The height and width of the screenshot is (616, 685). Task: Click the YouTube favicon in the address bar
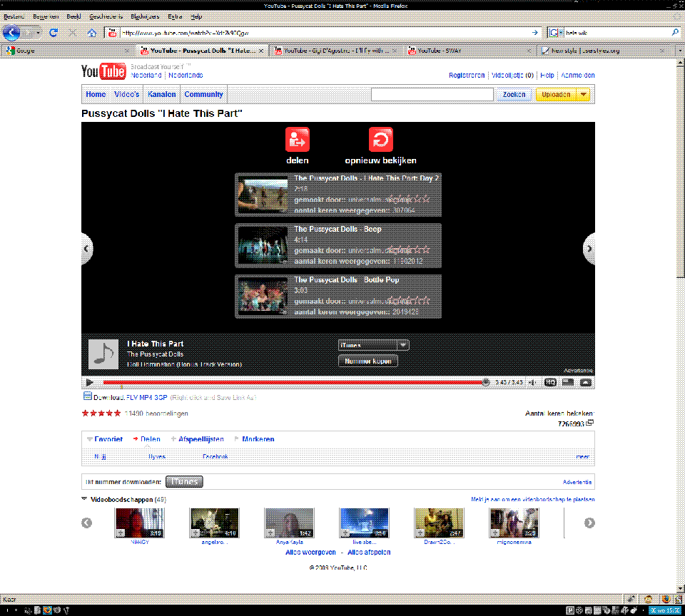coord(112,33)
